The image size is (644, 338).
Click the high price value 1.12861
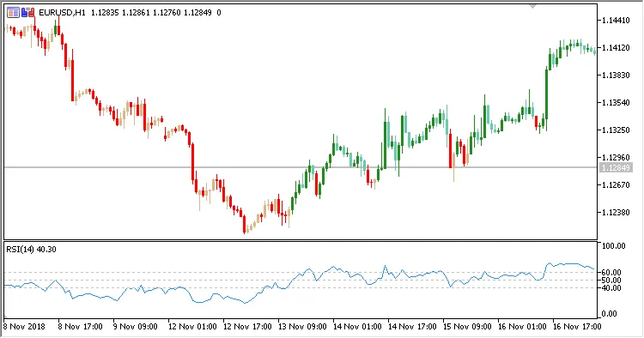pos(136,13)
